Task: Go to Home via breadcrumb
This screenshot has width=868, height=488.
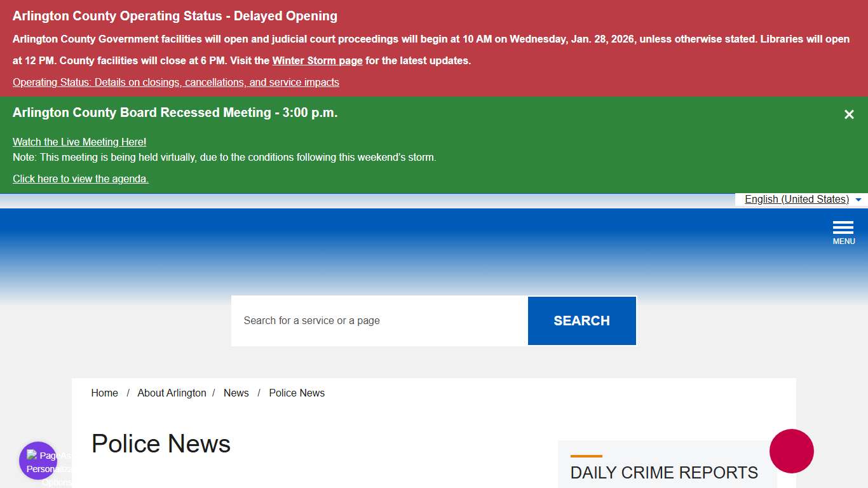Action: point(104,393)
